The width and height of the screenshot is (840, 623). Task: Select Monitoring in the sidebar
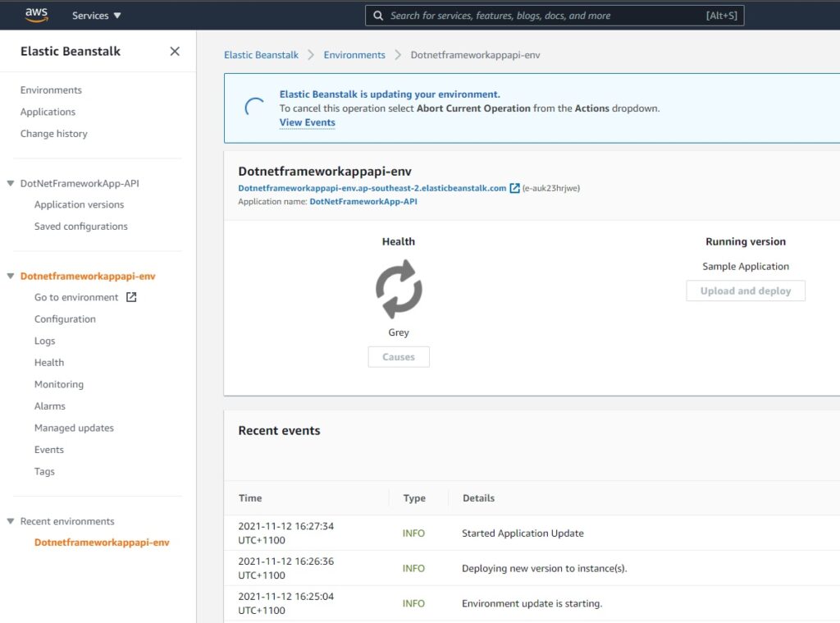(x=58, y=383)
